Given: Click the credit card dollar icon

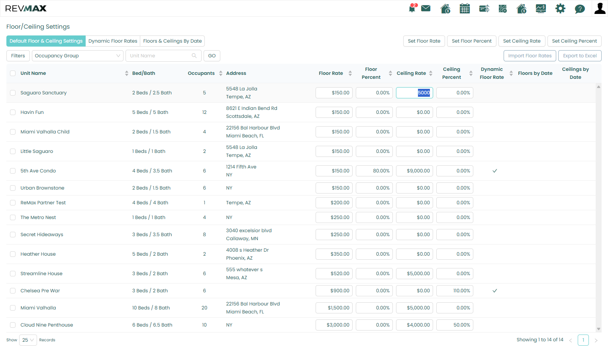Looking at the screenshot, I should point(484,8).
